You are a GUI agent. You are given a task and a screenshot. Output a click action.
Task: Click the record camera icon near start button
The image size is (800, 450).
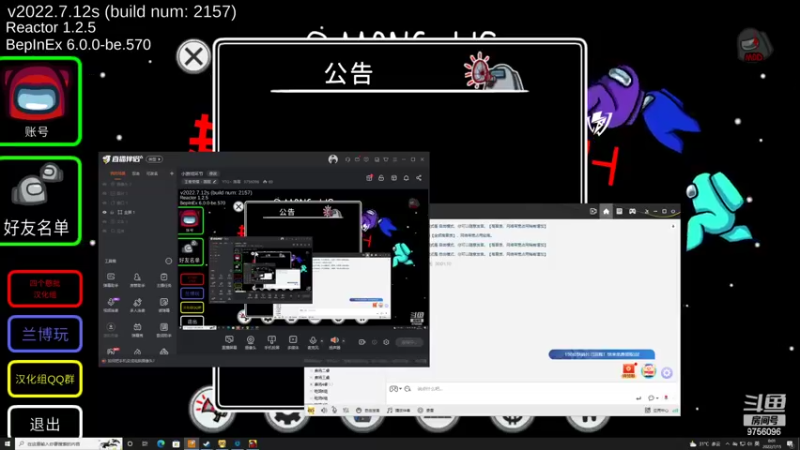click(x=362, y=342)
